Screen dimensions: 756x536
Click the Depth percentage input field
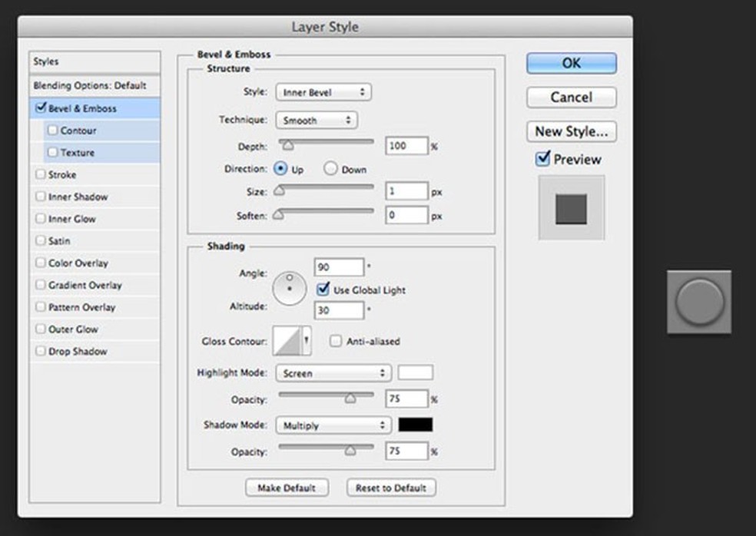[x=406, y=146]
